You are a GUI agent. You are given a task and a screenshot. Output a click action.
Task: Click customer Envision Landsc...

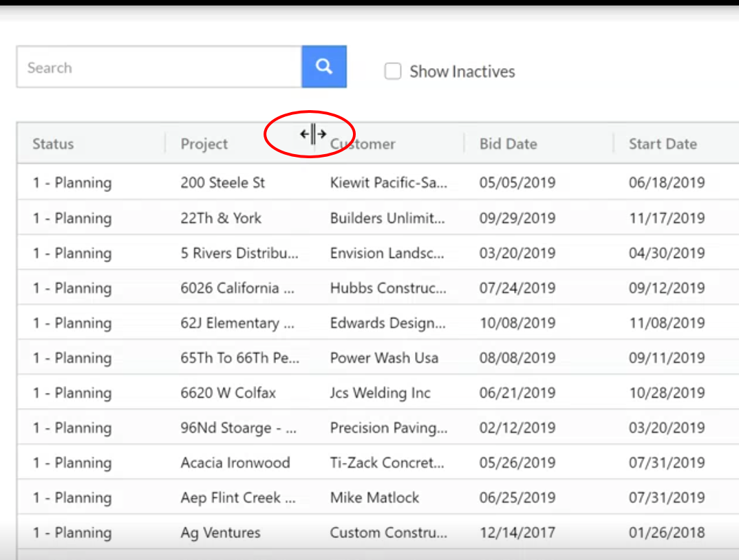click(387, 253)
